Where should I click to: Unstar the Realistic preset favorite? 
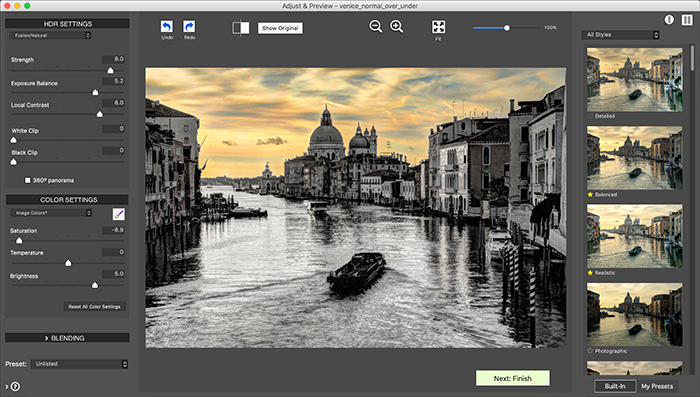tap(590, 273)
